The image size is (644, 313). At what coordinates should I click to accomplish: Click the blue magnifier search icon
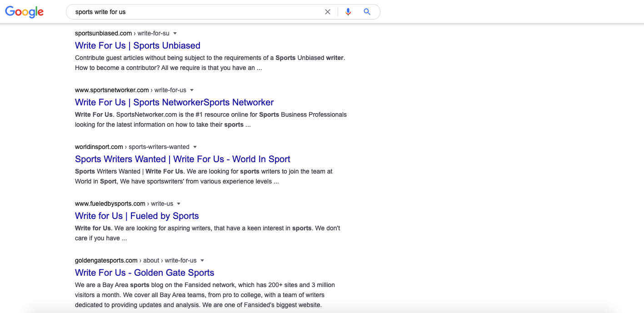point(367,12)
